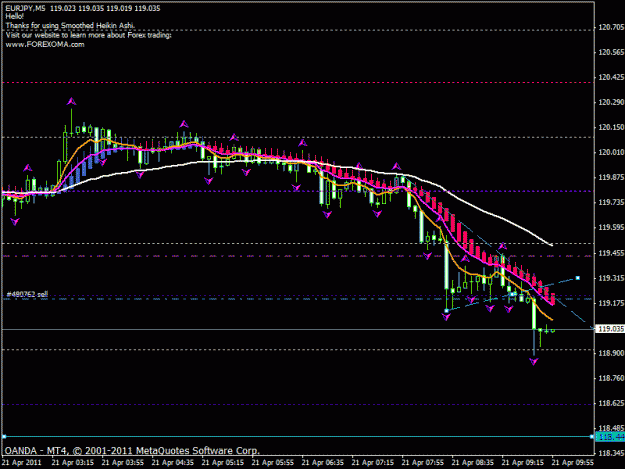Click the cyan price tag on the bottom line

point(611,437)
